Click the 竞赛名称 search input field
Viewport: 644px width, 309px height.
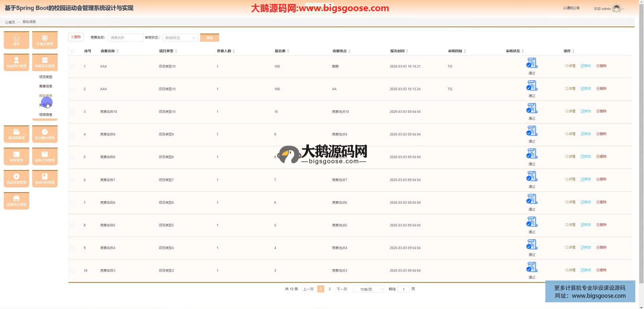coord(125,38)
